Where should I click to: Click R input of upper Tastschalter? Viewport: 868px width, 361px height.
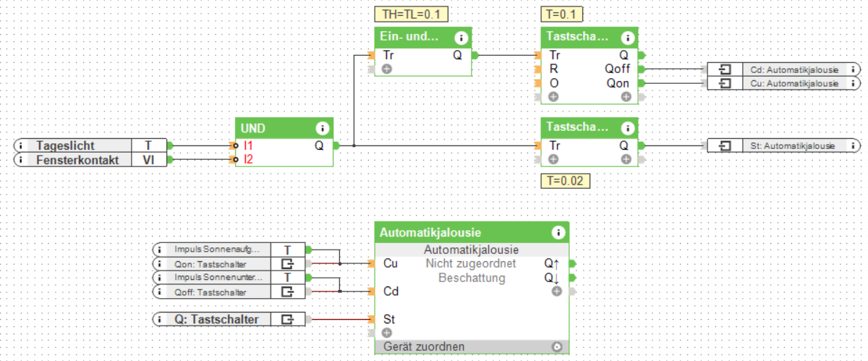pos(553,69)
